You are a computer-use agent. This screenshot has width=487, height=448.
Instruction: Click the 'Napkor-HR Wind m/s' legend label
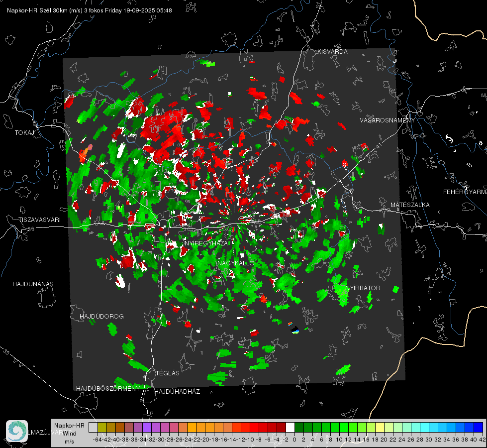pos(69,433)
